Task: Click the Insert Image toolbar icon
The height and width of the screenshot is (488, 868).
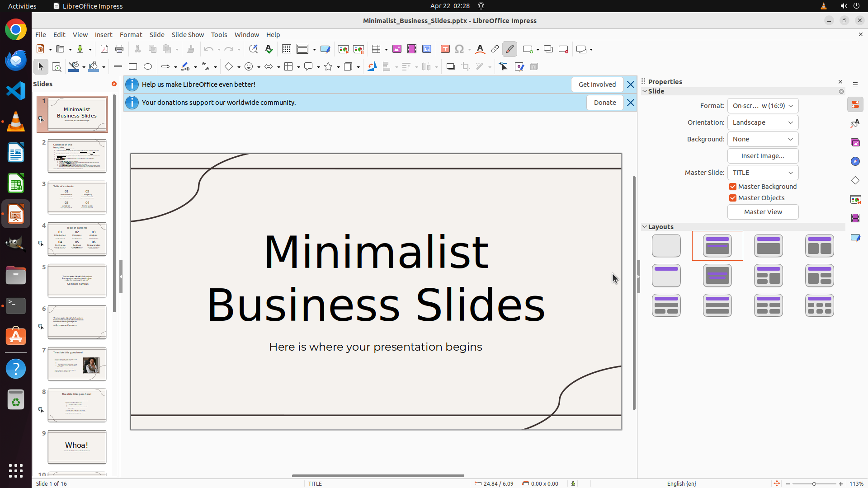Action: click(397, 49)
